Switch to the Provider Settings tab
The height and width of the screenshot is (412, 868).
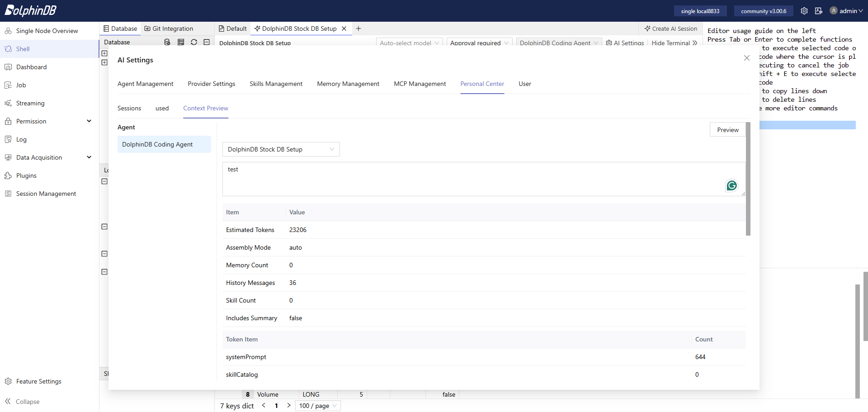click(212, 84)
